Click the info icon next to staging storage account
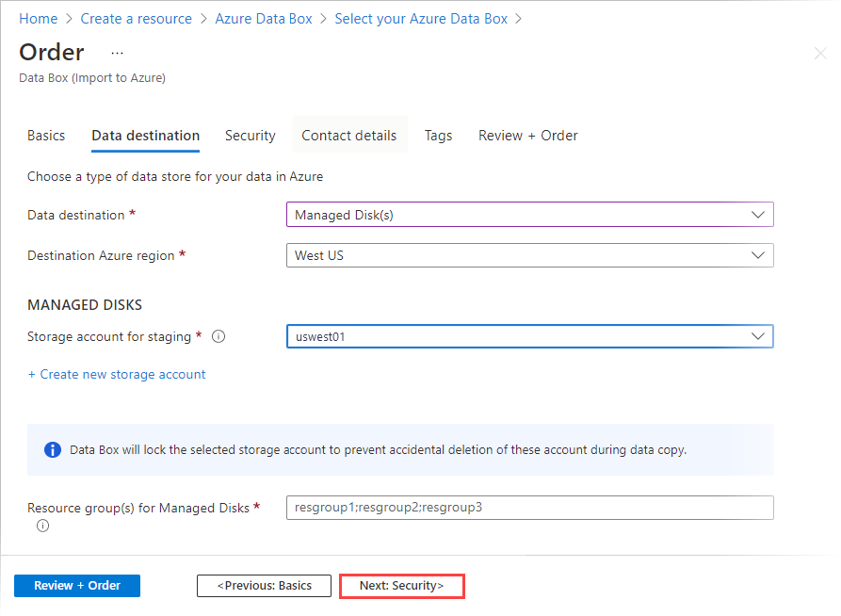The width and height of the screenshot is (841, 616). tap(218, 336)
